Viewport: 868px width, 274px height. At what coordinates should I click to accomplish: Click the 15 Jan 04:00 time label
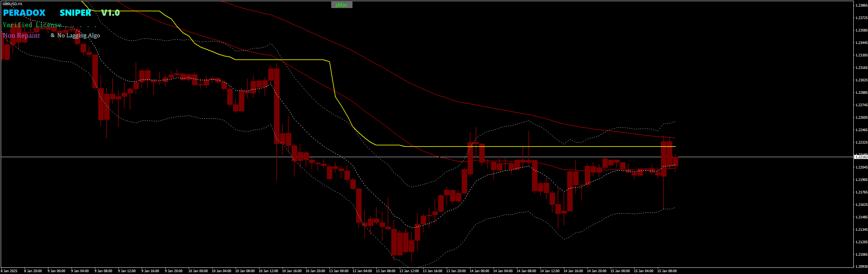[644, 271]
